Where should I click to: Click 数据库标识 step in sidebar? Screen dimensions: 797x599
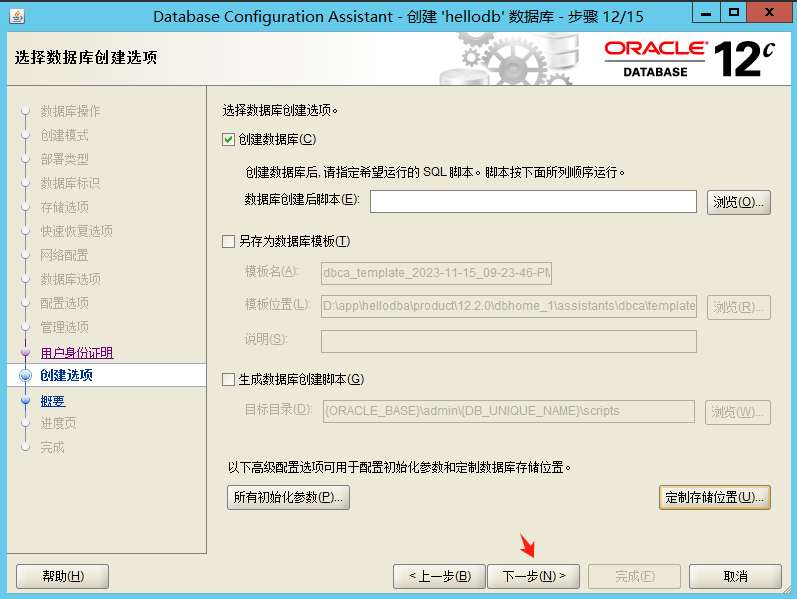pyautogui.click(x=70, y=183)
